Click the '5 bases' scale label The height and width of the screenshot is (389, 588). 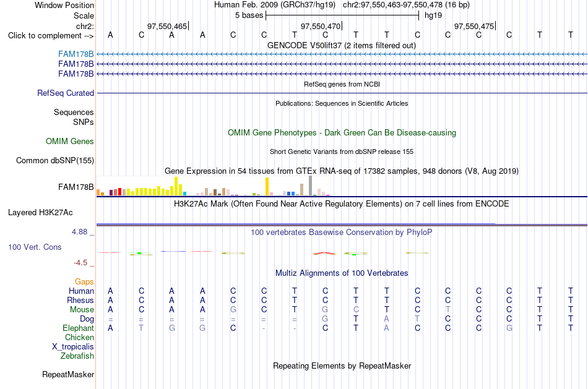pyautogui.click(x=249, y=15)
